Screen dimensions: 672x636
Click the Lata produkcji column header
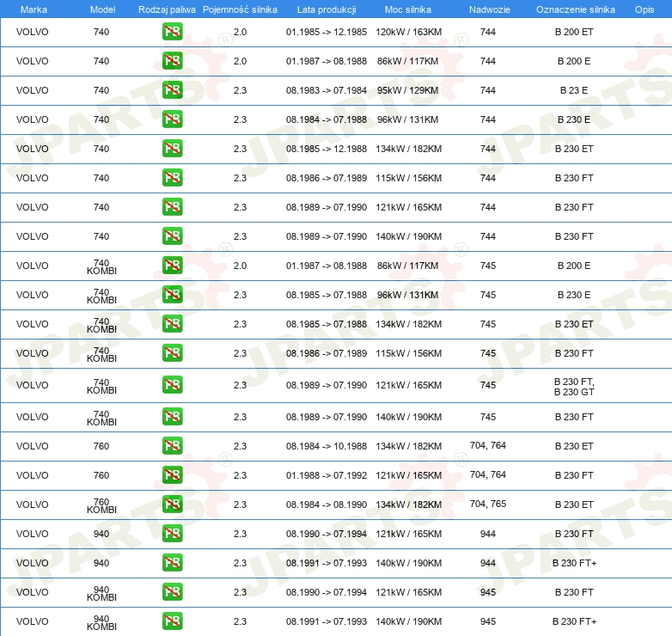point(327,9)
